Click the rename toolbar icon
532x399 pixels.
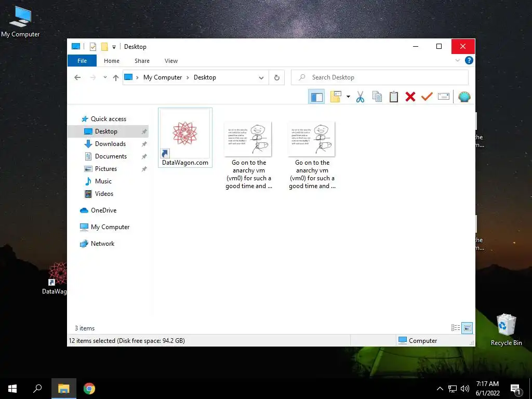click(444, 97)
